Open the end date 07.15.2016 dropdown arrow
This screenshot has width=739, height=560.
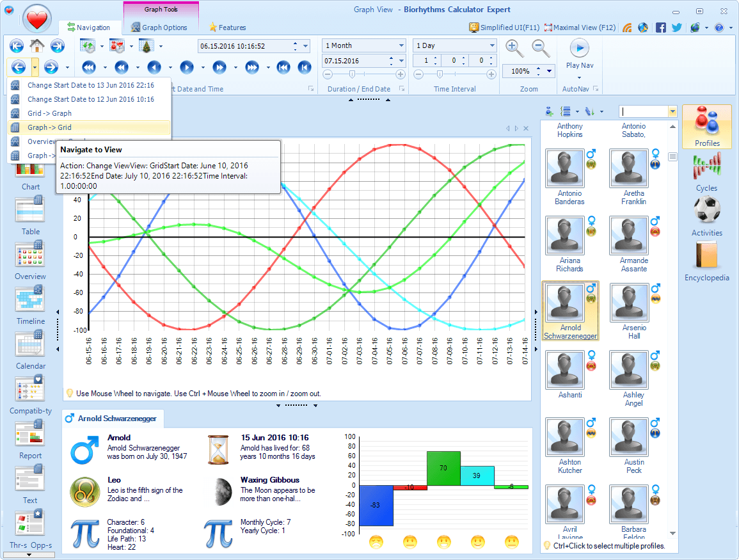pos(402,61)
